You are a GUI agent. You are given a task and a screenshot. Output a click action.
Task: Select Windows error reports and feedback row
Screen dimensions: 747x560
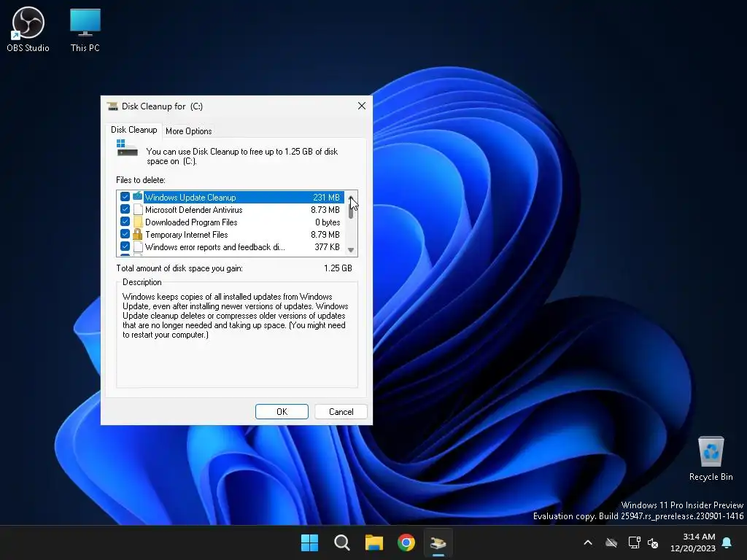pos(231,246)
